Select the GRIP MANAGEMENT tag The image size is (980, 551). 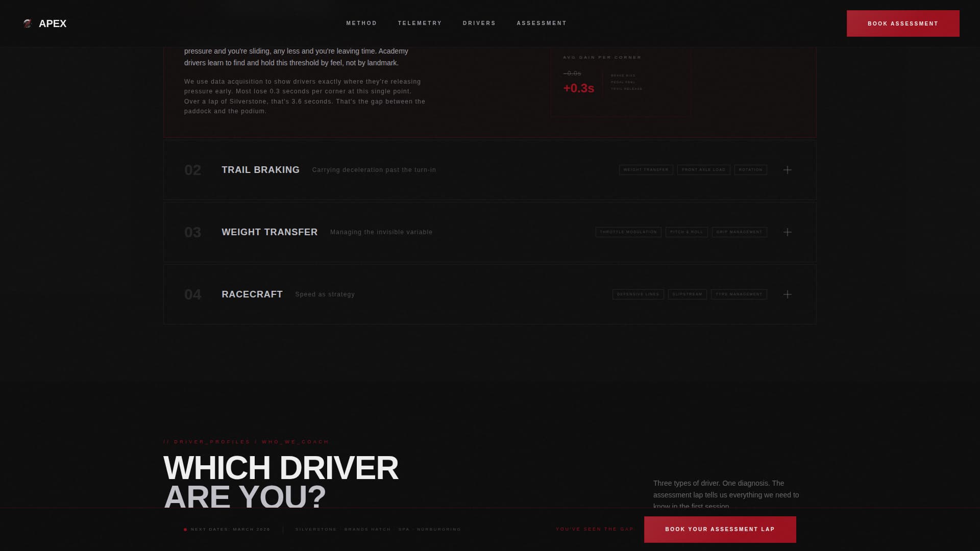739,232
